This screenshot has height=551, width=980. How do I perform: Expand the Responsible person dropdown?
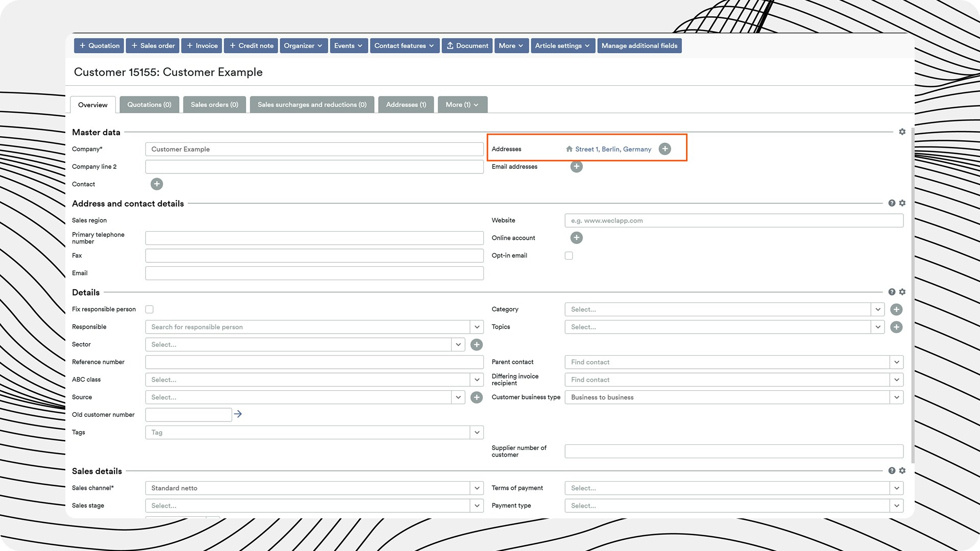pyautogui.click(x=477, y=327)
